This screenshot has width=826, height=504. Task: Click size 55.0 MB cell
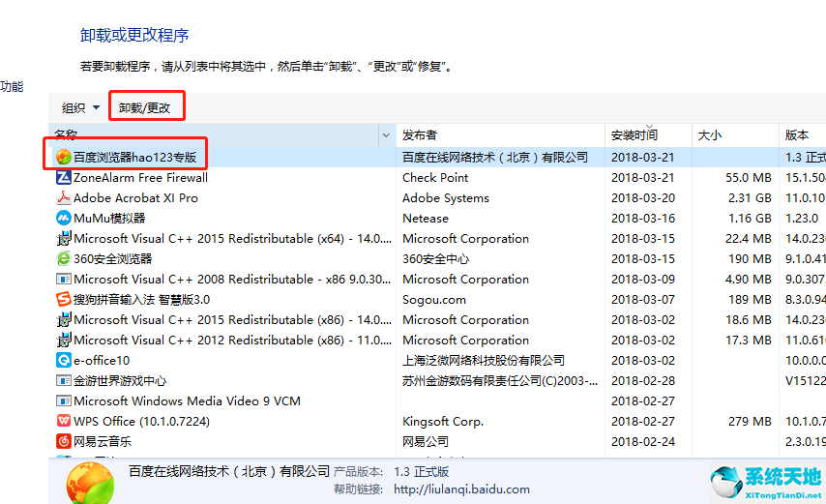748,177
